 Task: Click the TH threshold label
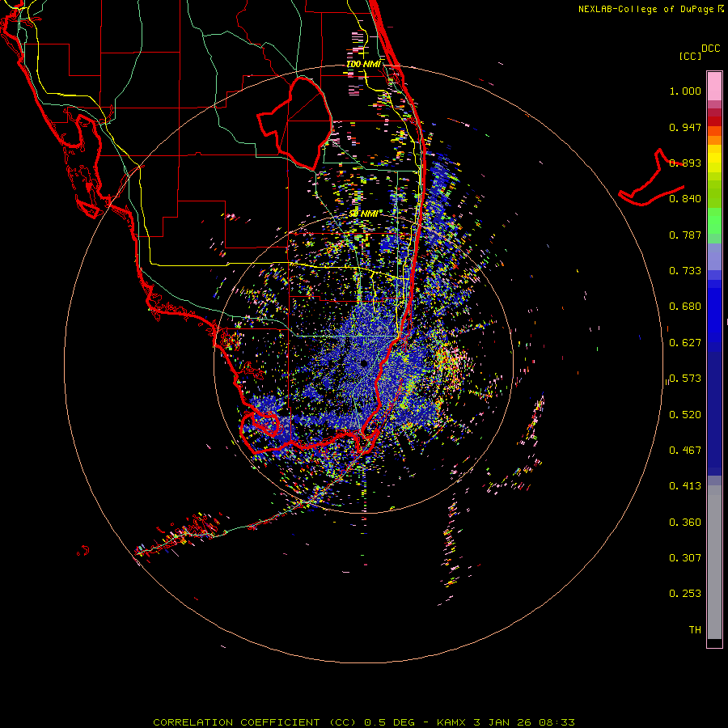pyautogui.click(x=695, y=630)
